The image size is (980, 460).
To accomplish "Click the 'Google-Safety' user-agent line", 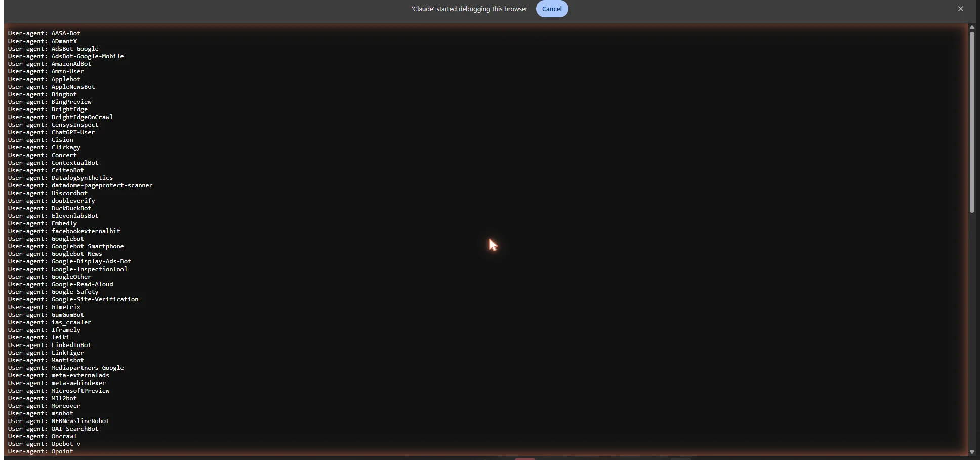I will pos(53,292).
